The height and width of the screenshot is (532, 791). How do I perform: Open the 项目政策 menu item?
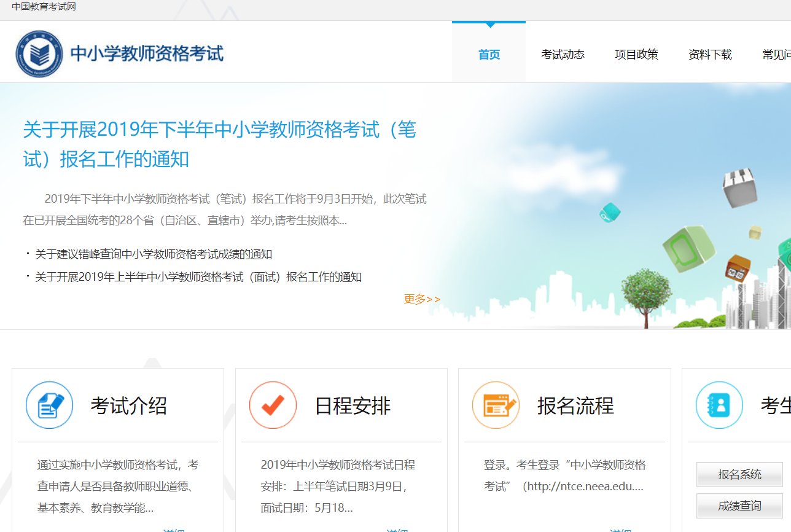coord(636,54)
